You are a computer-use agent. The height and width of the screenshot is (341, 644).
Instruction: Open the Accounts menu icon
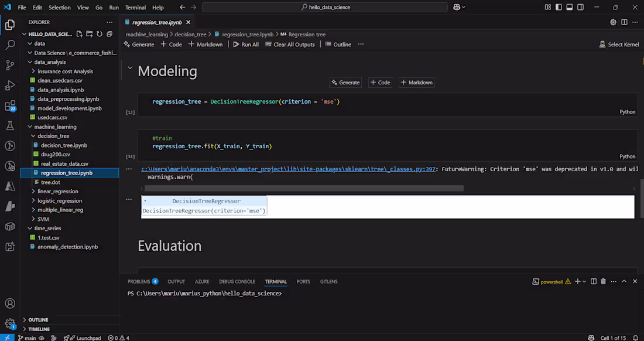[10, 304]
